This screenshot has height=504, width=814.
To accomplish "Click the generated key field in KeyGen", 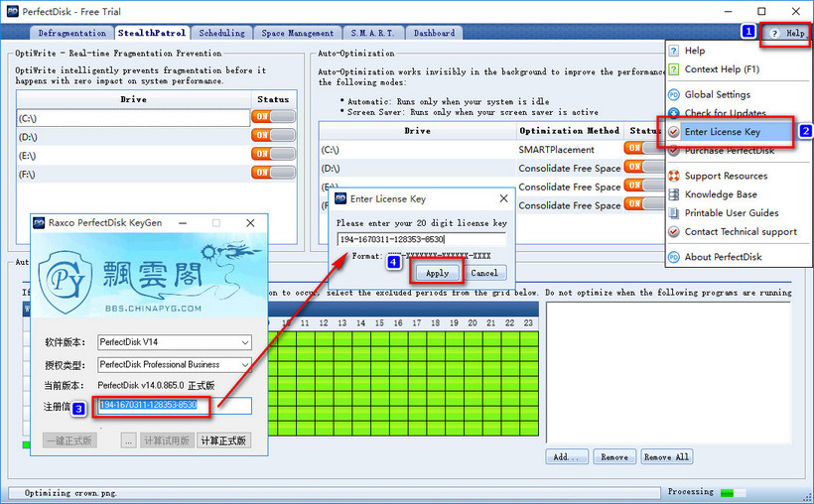I will tap(175, 406).
